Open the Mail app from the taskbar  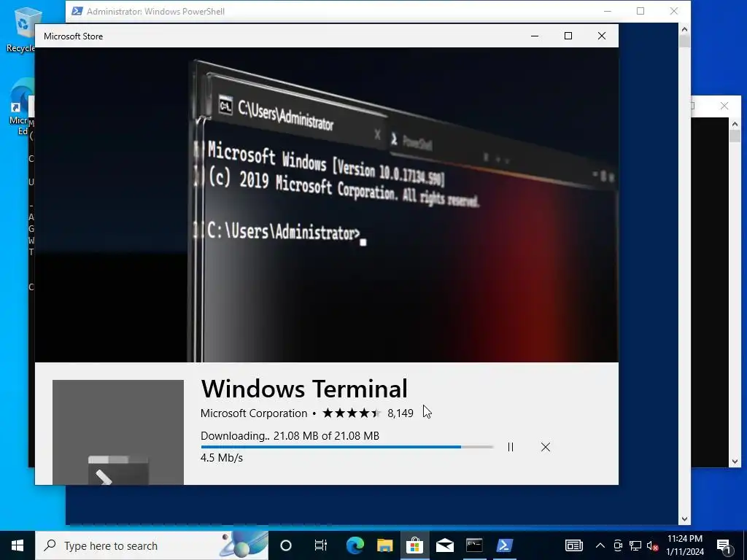[444, 545]
